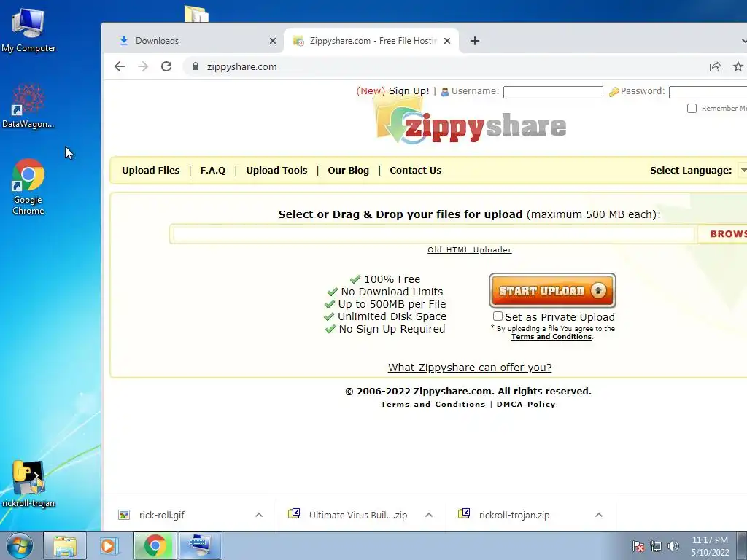This screenshot has width=747, height=560.
Task: Open DataWagon desktop shortcut
Action: 28,106
